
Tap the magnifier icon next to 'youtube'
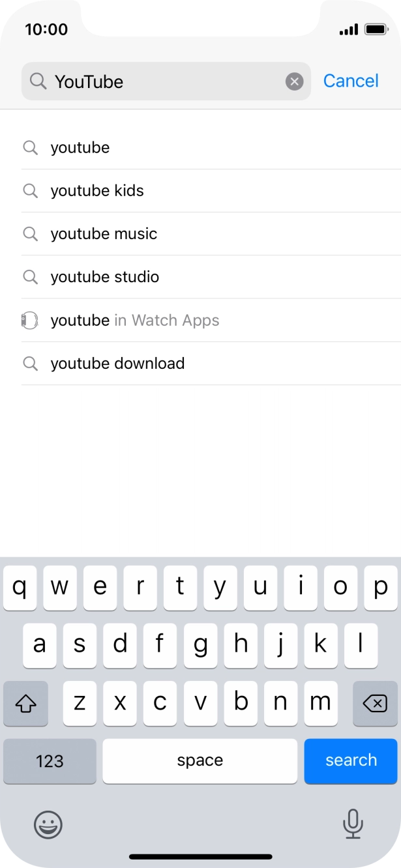coord(30,147)
